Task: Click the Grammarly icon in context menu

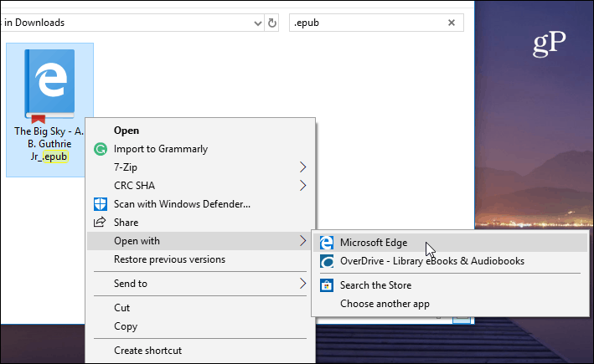Action: click(x=101, y=149)
